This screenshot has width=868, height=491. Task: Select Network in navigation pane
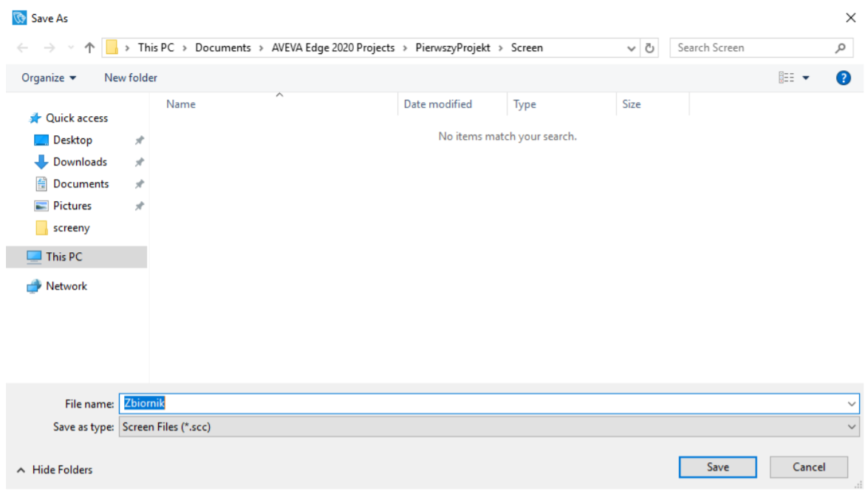click(x=66, y=286)
